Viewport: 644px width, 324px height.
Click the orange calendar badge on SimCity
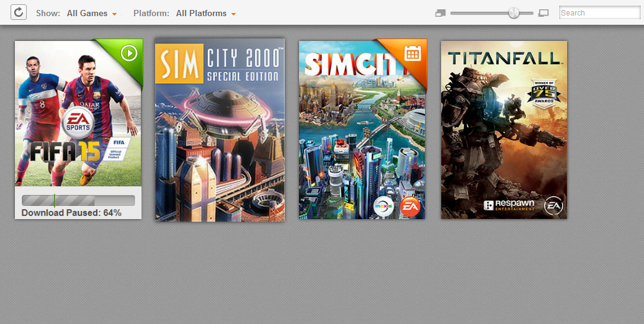tap(413, 53)
